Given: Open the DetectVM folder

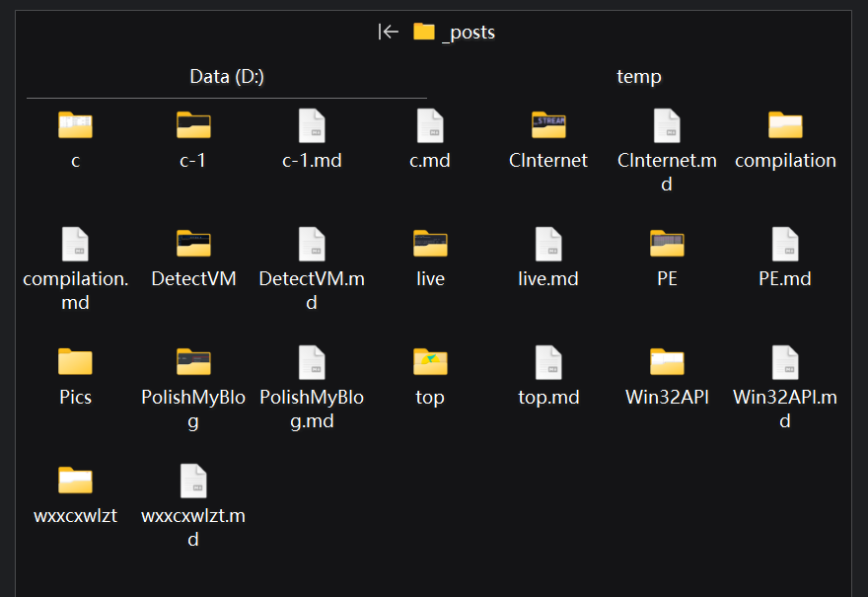Looking at the screenshot, I should coord(193,245).
